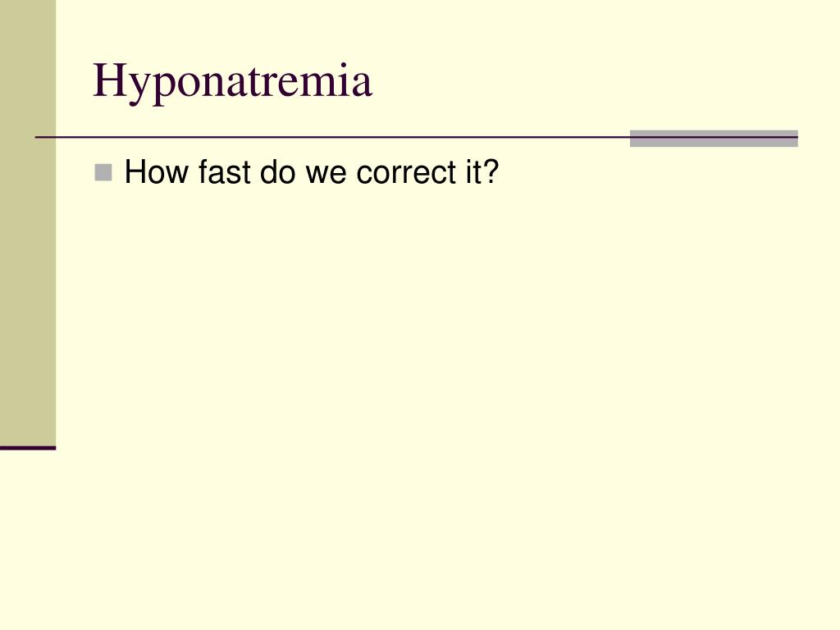Select the gray accent rectangle on divider
Screen dimensions: 840x630
[x=714, y=138]
